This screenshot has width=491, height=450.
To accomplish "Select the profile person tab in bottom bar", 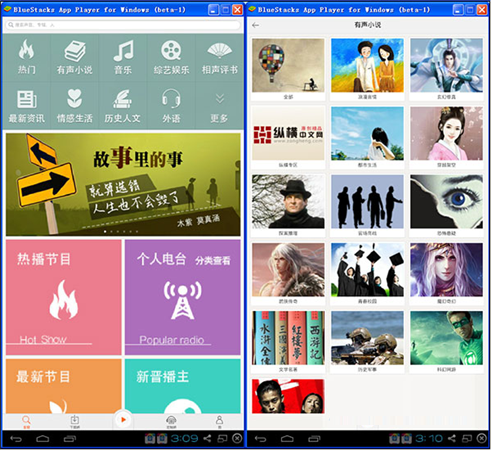I will [x=219, y=422].
